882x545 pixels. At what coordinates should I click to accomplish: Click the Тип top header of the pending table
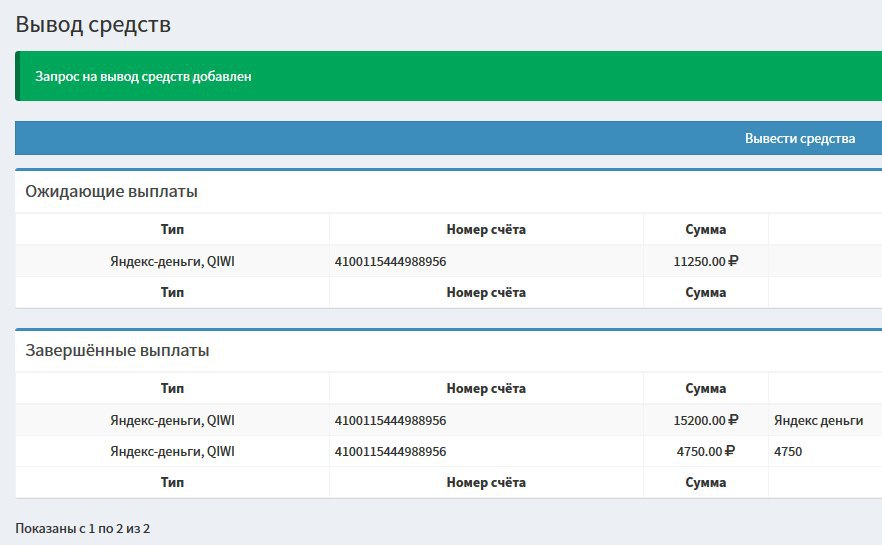[x=172, y=229]
